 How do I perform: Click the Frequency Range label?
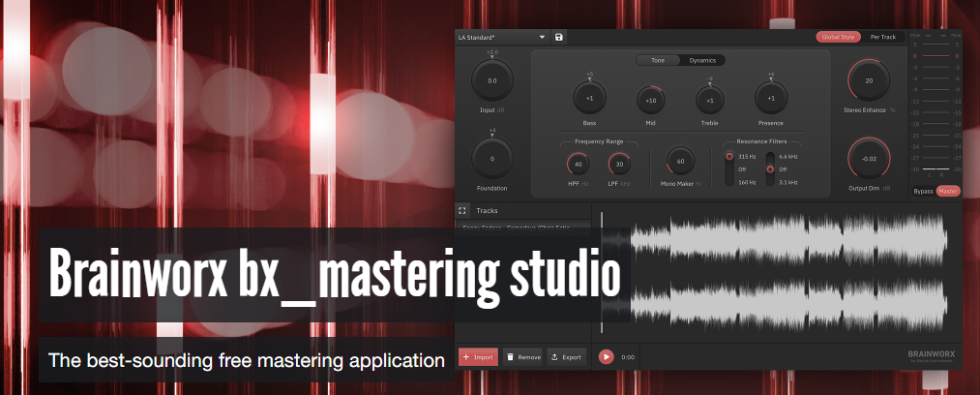(x=599, y=142)
